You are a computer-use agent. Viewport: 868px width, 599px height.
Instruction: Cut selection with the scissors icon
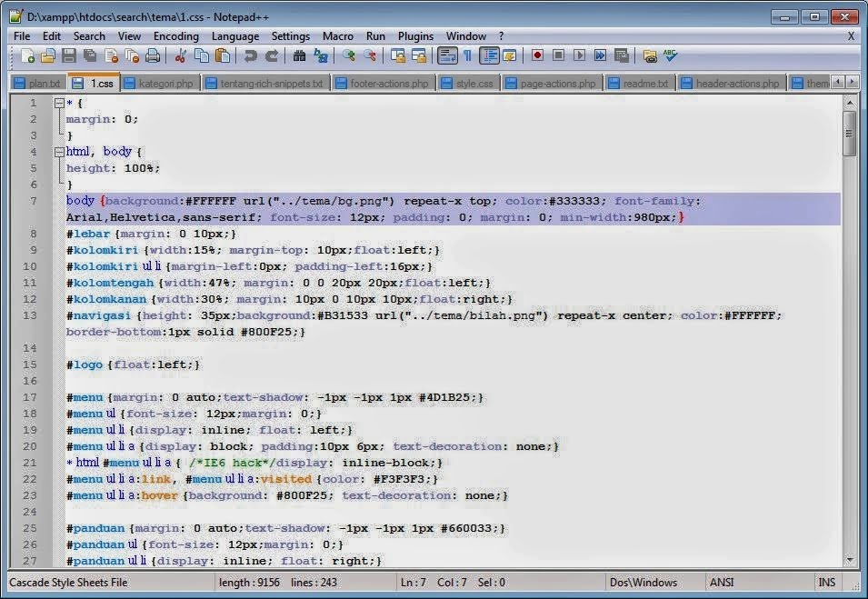pyautogui.click(x=181, y=55)
